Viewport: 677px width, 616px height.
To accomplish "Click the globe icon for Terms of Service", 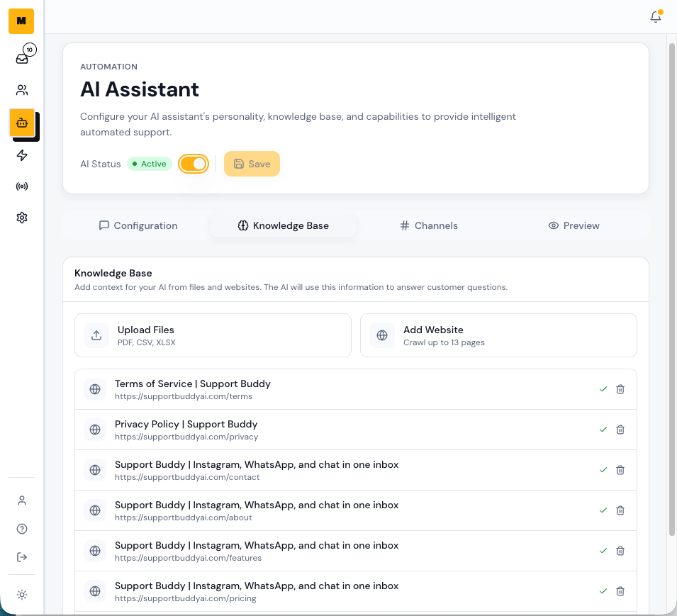I will [95, 389].
